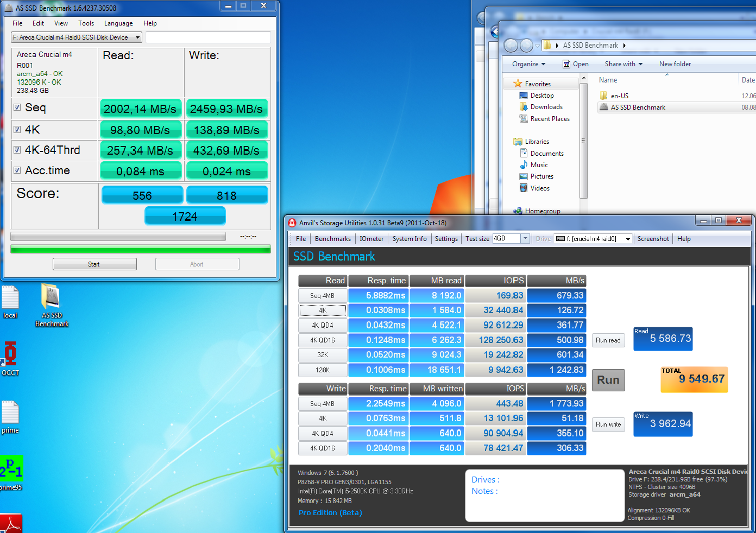Viewport: 756px width, 533px height.
Task: Open Documents library icon
Action: click(524, 153)
